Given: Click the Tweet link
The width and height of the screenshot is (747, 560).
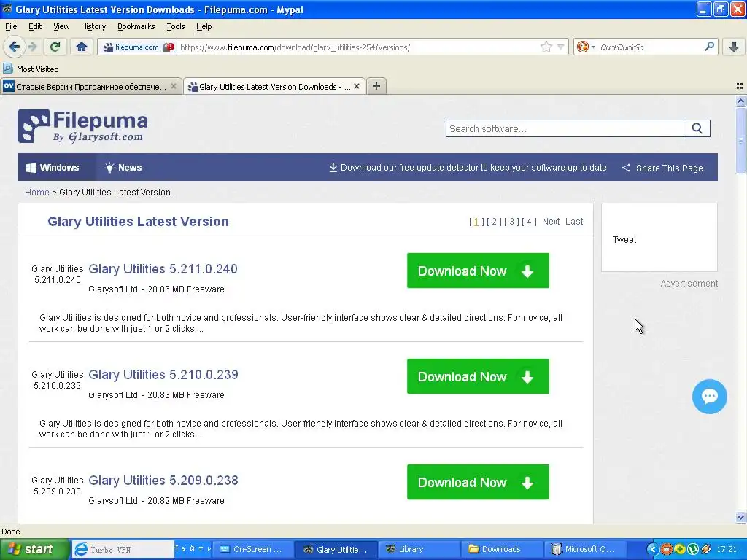Looking at the screenshot, I should tap(624, 239).
